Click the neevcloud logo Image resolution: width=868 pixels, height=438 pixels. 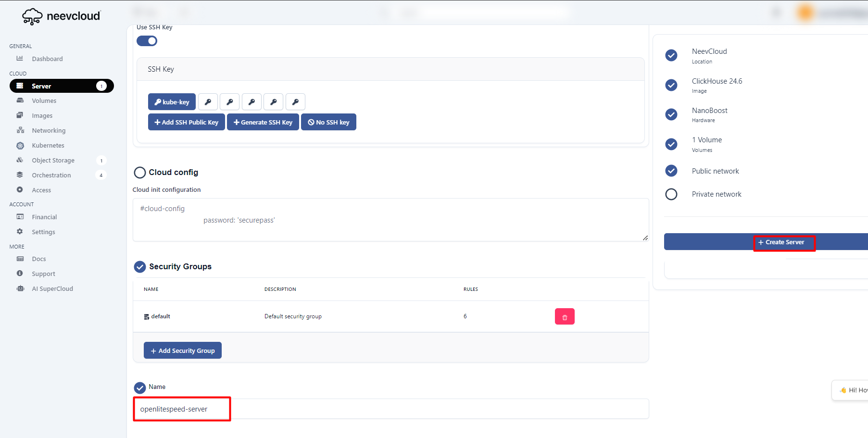click(62, 16)
